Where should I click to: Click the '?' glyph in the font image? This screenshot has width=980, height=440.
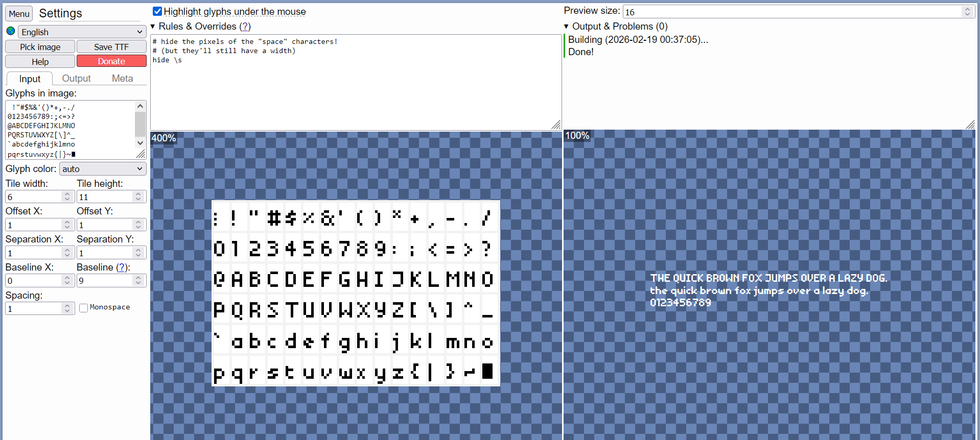(486, 249)
